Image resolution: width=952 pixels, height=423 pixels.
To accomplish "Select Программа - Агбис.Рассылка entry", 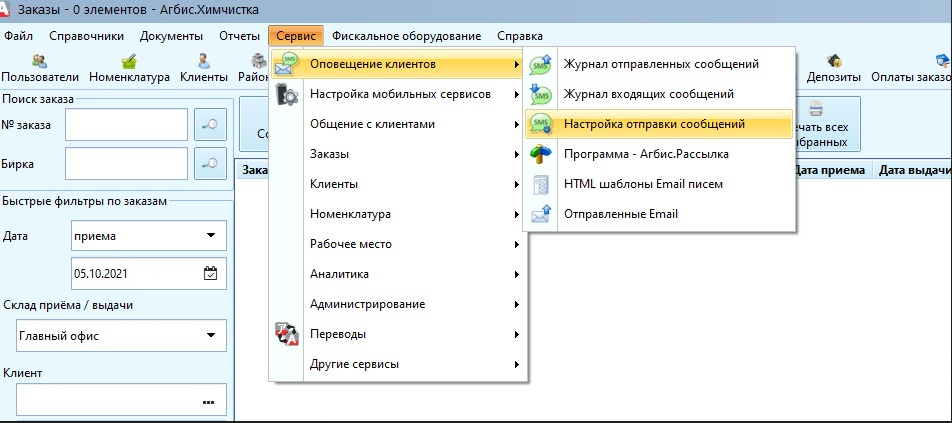I will (x=660, y=154).
